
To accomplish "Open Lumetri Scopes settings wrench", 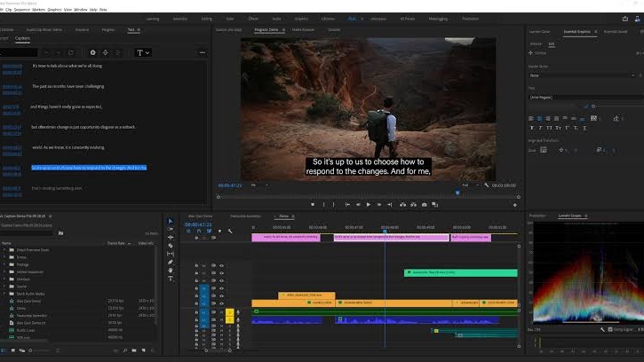I will (x=602, y=329).
